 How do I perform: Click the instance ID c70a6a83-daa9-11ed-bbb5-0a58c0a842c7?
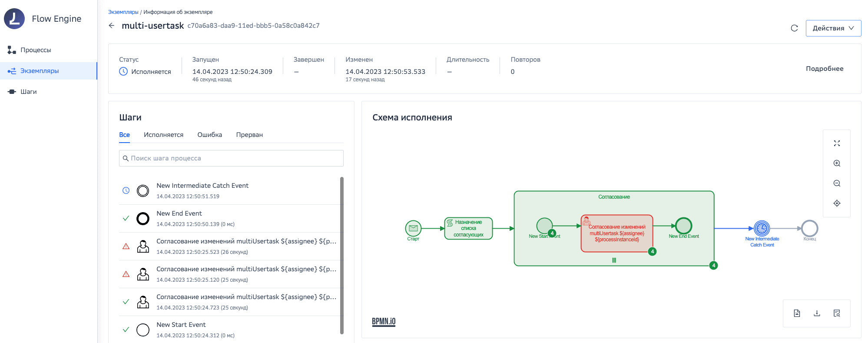coord(253,26)
